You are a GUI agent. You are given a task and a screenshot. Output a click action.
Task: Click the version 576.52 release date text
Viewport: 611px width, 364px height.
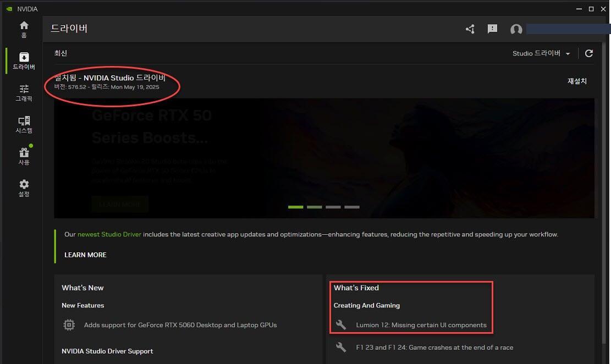(x=107, y=87)
